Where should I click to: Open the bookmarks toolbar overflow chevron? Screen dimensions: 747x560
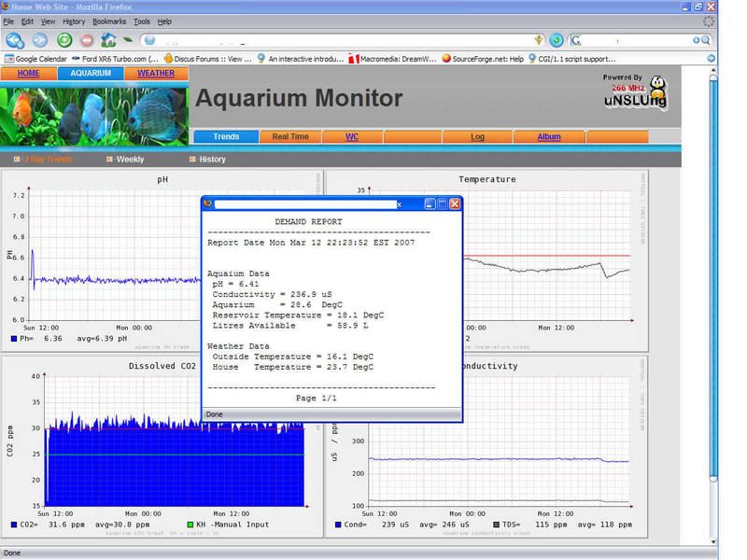pos(711,58)
